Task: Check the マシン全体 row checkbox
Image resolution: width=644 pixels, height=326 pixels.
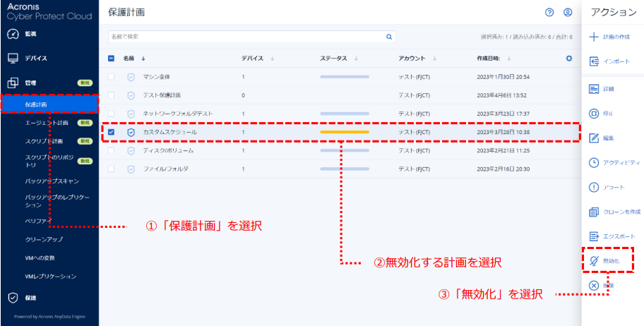Action: coord(112,77)
